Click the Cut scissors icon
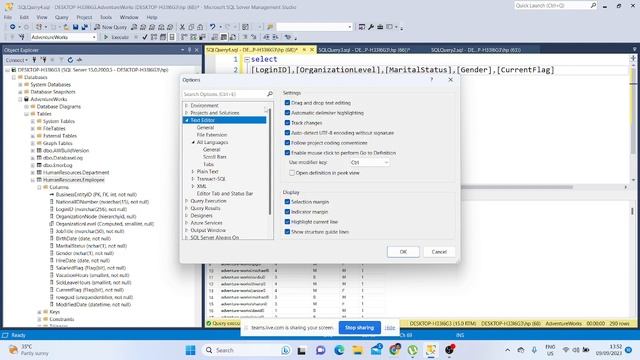The image size is (640, 360). coord(182,27)
